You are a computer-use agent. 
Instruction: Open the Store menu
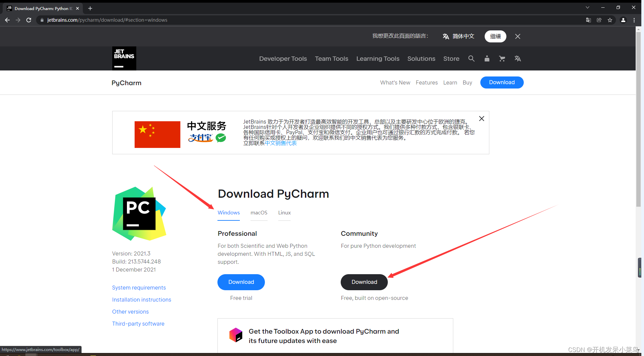tap(451, 58)
